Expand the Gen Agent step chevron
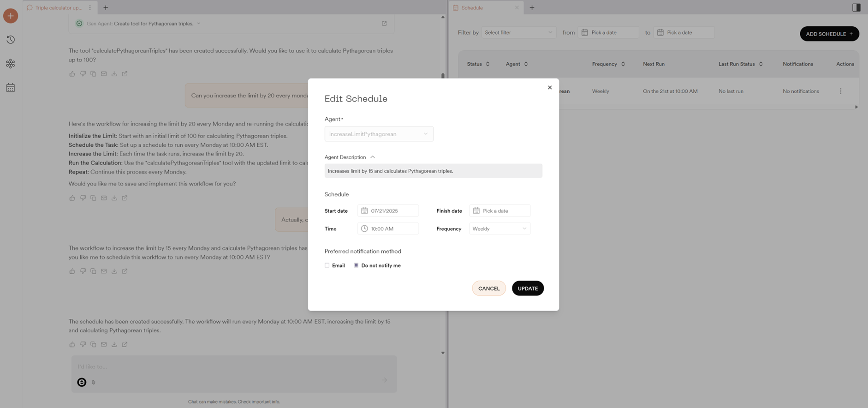868x408 pixels. coord(199,24)
